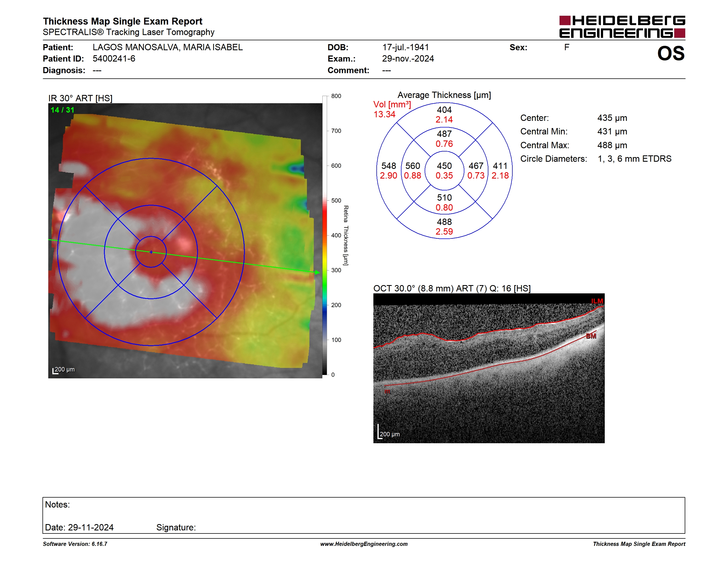
Task: Click the Central Max value 488 µm
Action: (612, 145)
